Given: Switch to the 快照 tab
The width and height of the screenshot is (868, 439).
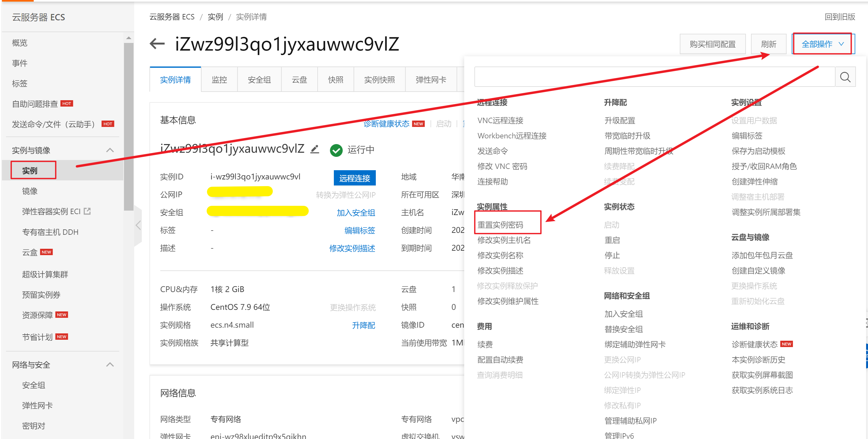Looking at the screenshot, I should (336, 80).
